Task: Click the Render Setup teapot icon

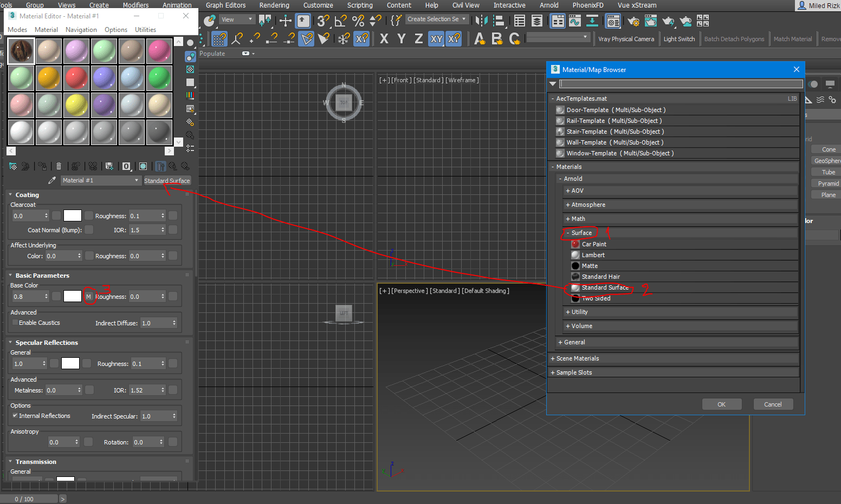Action: pyautogui.click(x=633, y=21)
